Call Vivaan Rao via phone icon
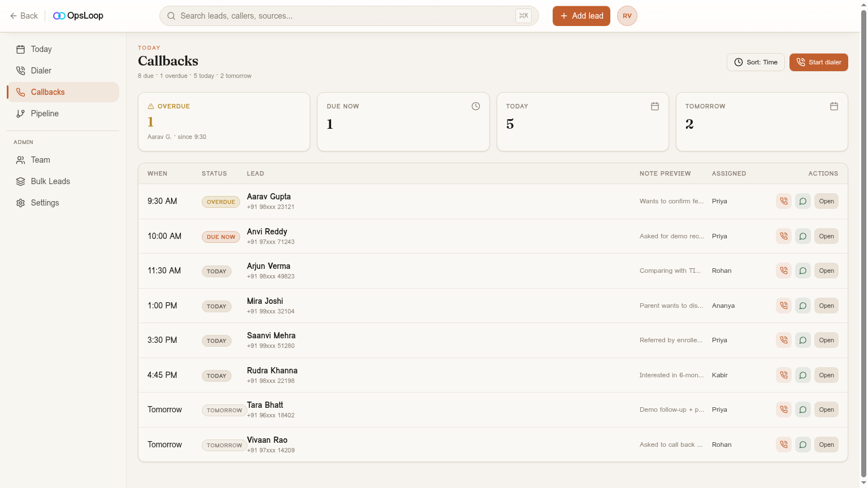This screenshot has width=868, height=488. pyautogui.click(x=783, y=445)
